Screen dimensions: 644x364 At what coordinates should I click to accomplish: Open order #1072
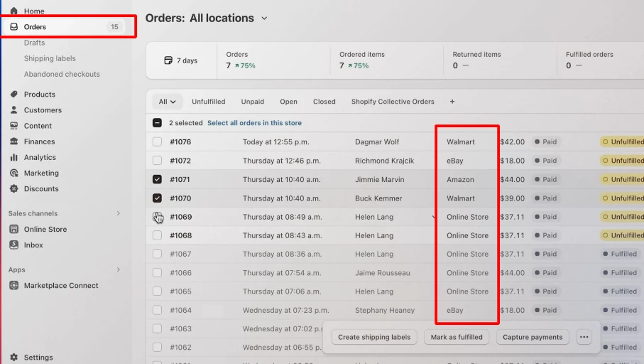point(181,161)
